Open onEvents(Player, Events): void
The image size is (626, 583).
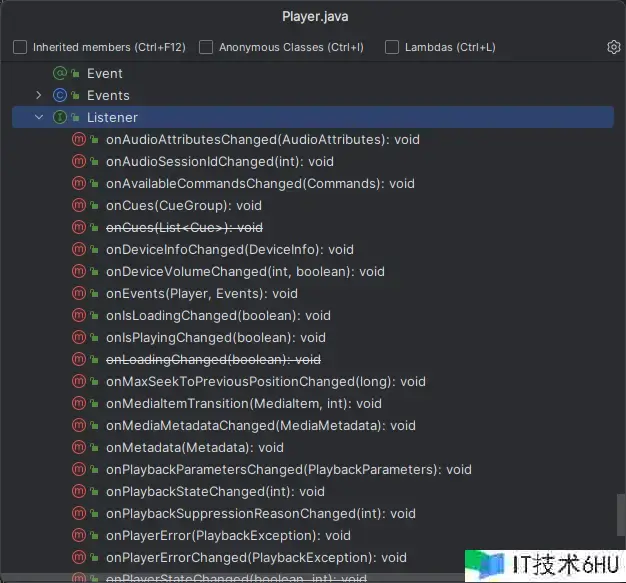click(x=202, y=293)
